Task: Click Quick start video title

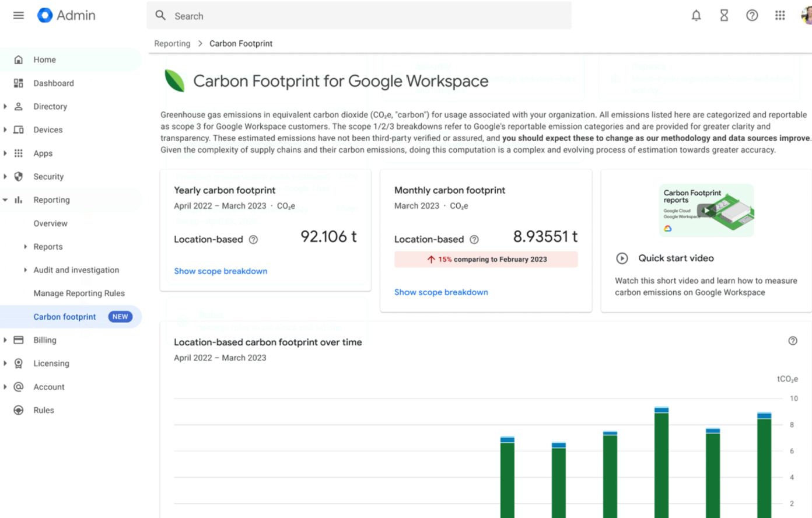Action: pyautogui.click(x=675, y=258)
